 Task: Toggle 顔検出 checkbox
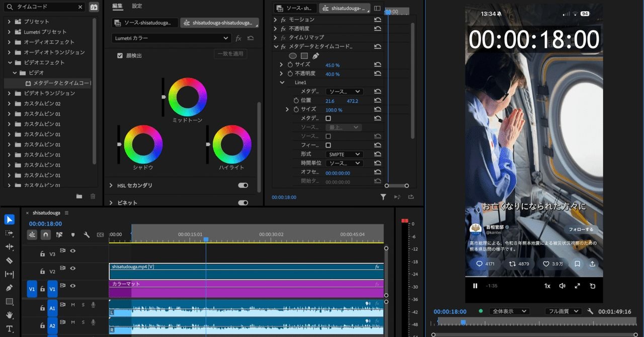coord(120,55)
